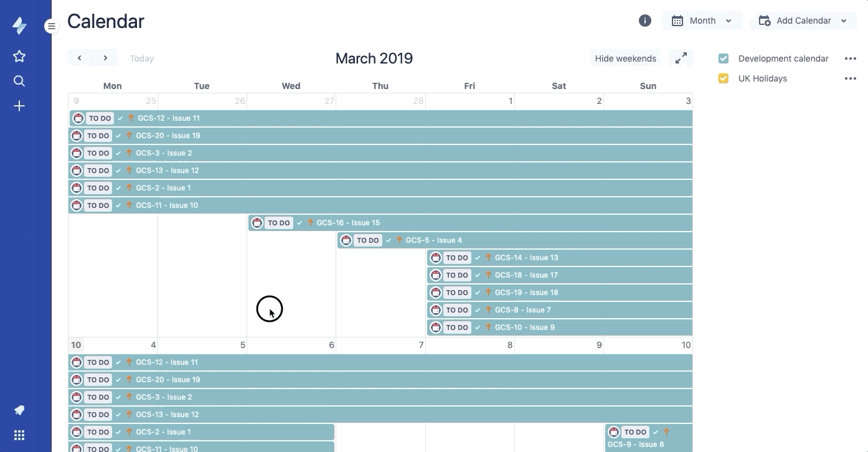Open search from the left sidebar

coord(19,80)
